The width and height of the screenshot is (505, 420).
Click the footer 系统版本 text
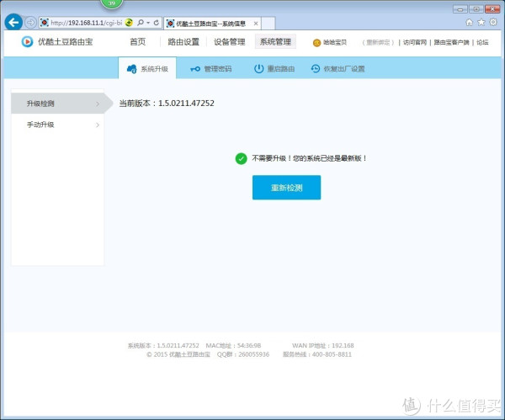click(x=163, y=346)
